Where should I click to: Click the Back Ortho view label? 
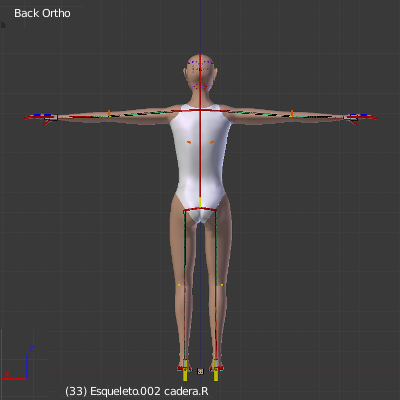42,13
